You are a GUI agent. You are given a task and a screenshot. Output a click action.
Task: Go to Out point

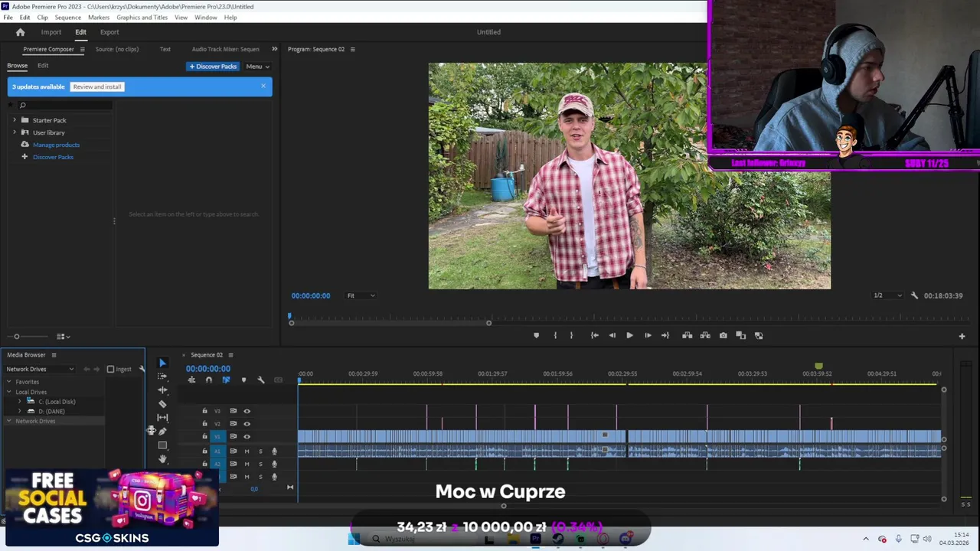click(665, 335)
